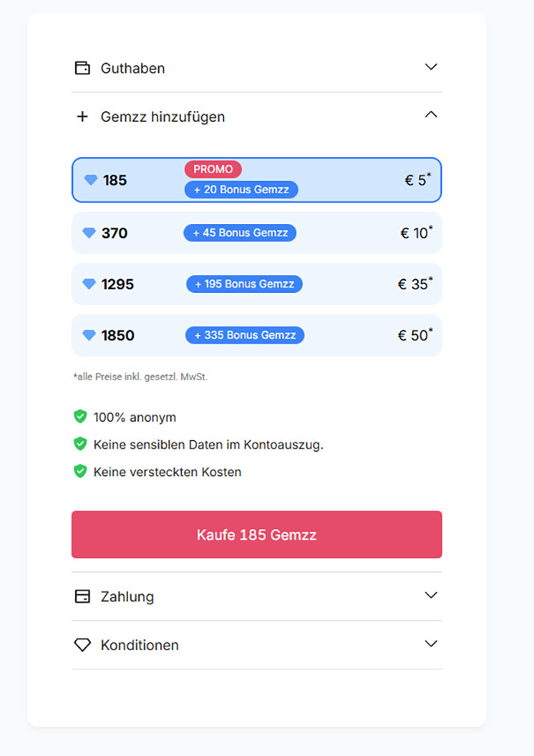Open the Konditionen section chevron
This screenshot has height=756, width=534.
pos(431,644)
